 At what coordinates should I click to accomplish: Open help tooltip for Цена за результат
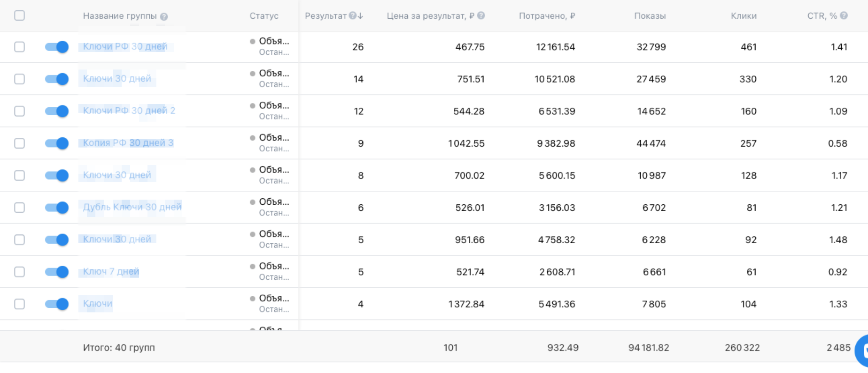tap(481, 16)
